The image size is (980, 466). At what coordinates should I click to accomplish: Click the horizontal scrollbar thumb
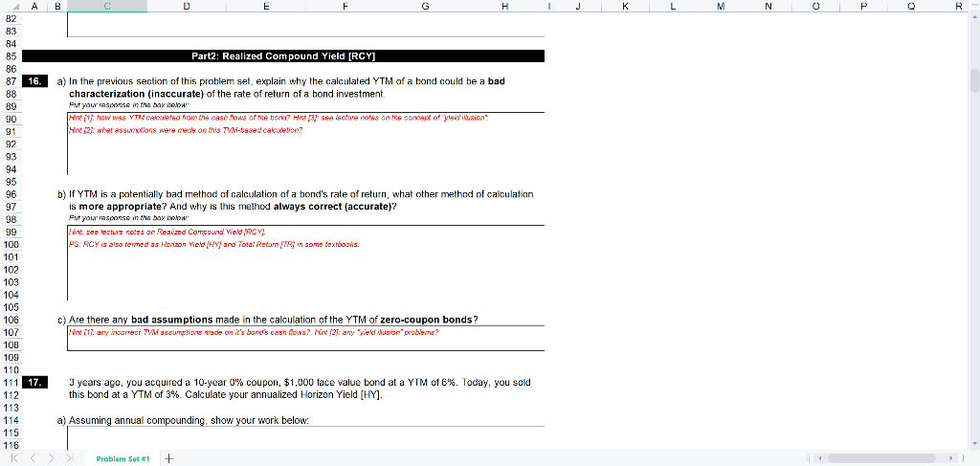coord(881,458)
